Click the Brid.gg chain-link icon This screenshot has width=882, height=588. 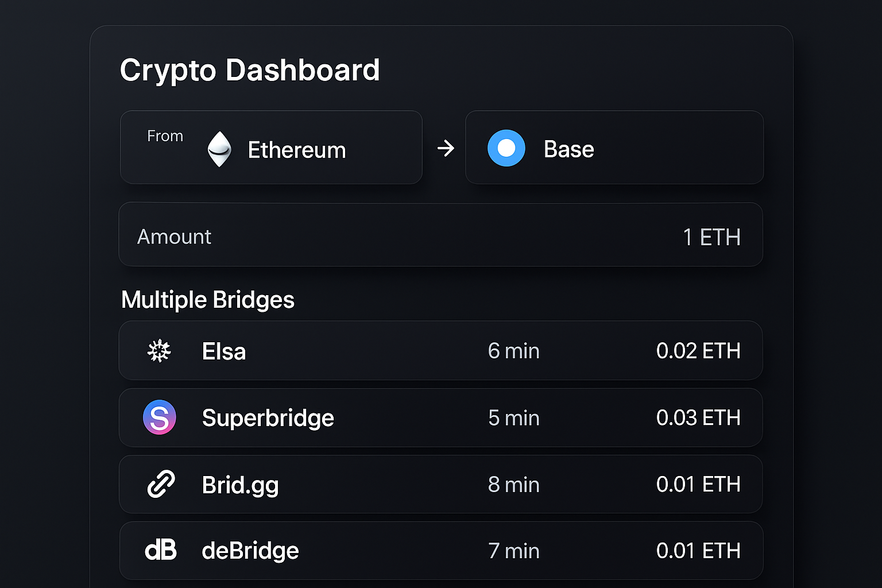tap(160, 484)
